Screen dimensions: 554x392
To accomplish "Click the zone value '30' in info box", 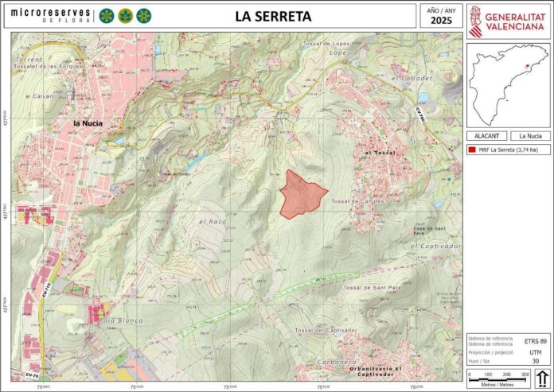I will tap(536, 361).
